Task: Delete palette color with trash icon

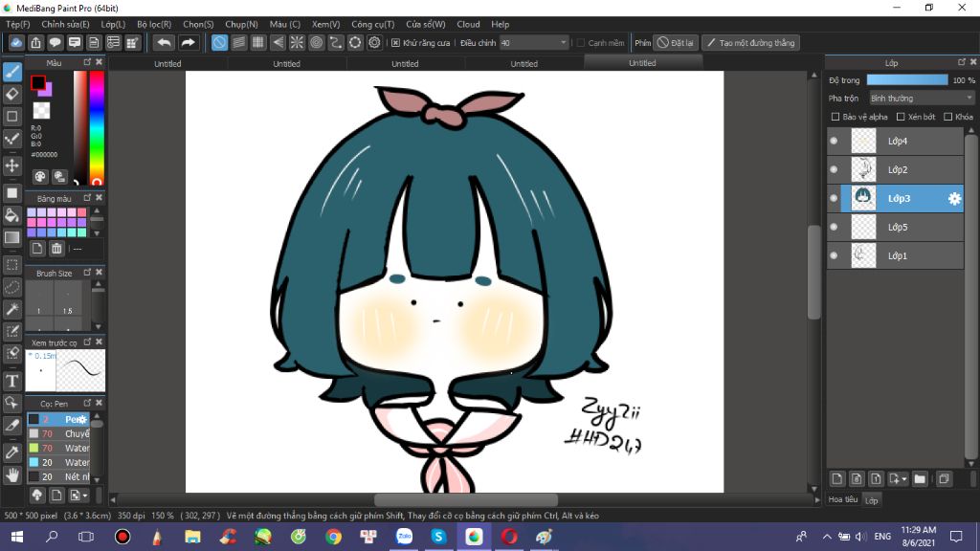Action: [x=56, y=249]
